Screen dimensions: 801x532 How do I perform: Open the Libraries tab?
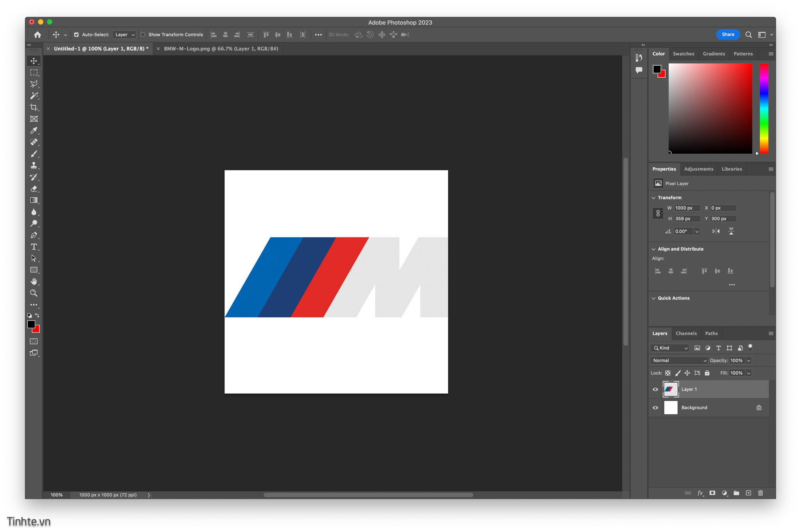tap(731, 169)
